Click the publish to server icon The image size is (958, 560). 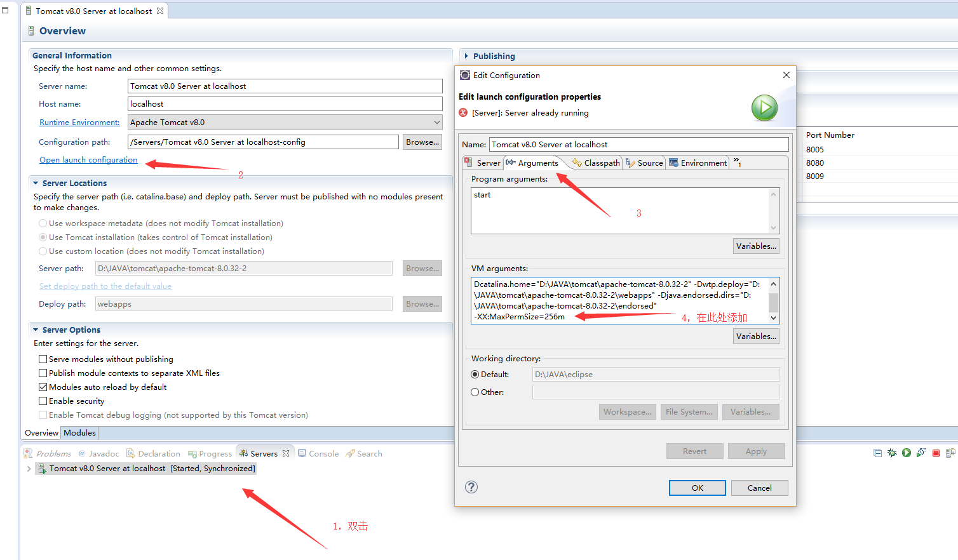click(x=950, y=453)
